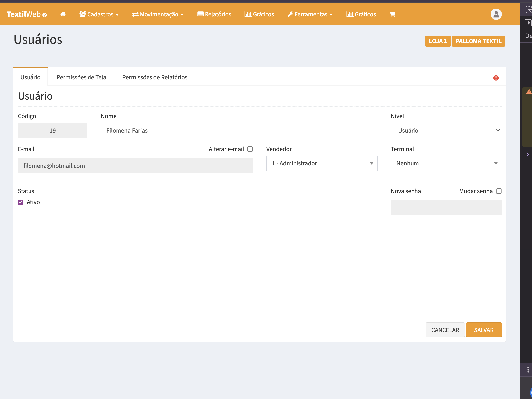
Task: Open the three-dot devtools menu icon
Action: tap(528, 370)
